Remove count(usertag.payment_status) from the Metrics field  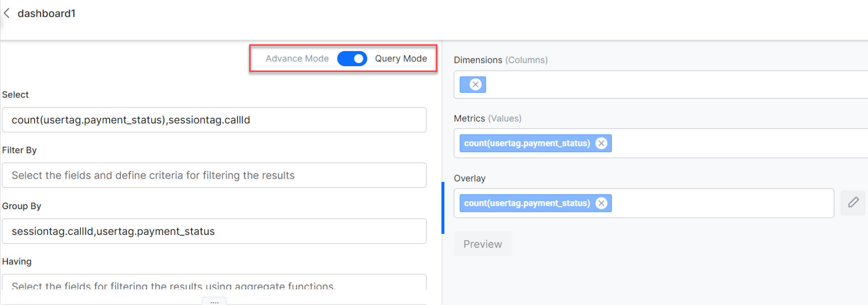(601, 144)
